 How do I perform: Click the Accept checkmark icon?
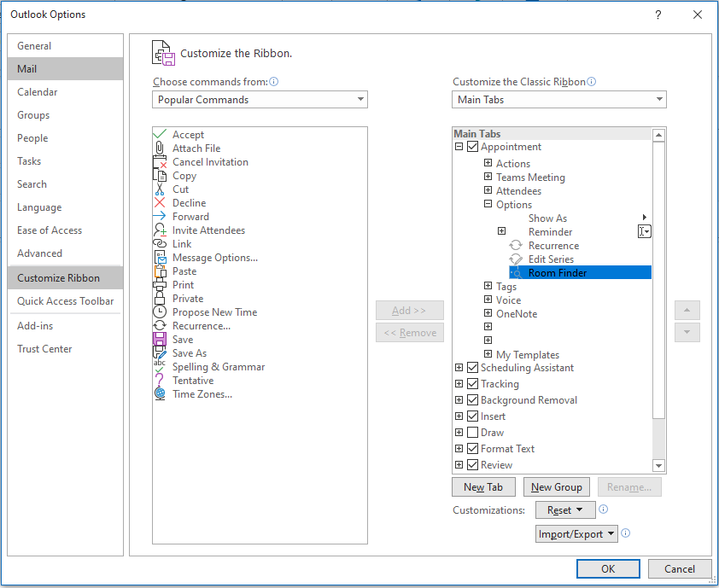point(160,134)
